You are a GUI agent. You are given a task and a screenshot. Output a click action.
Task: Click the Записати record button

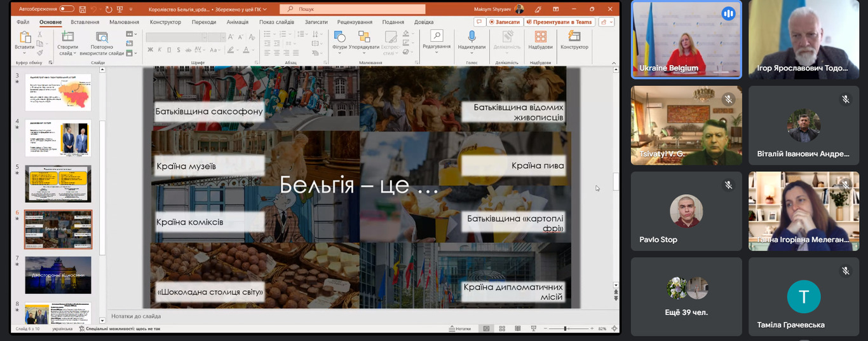[x=505, y=22]
